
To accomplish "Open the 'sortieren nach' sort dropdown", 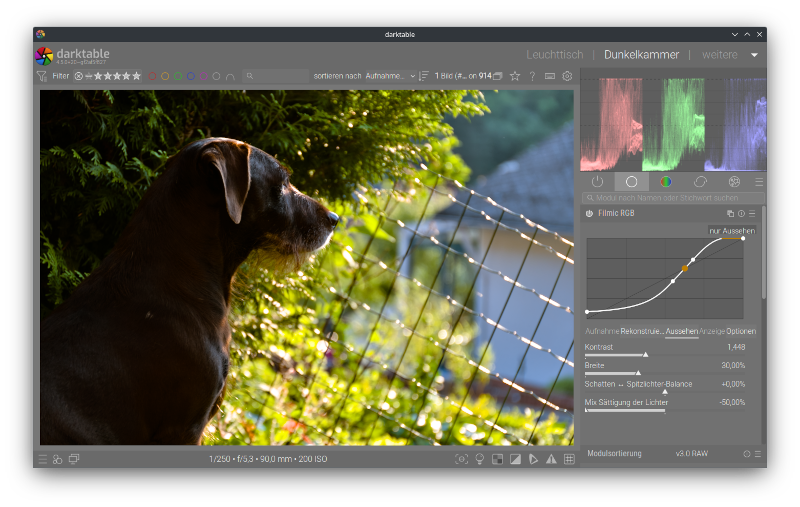I will tap(387, 76).
